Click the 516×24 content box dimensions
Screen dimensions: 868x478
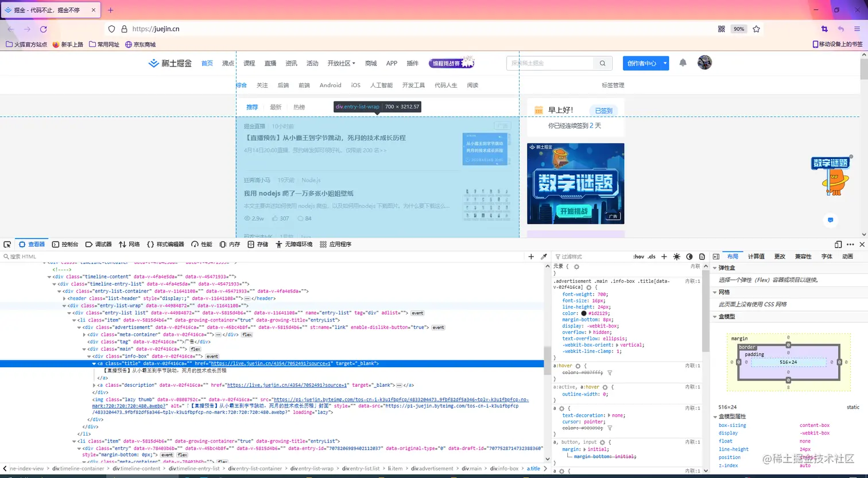coord(788,362)
